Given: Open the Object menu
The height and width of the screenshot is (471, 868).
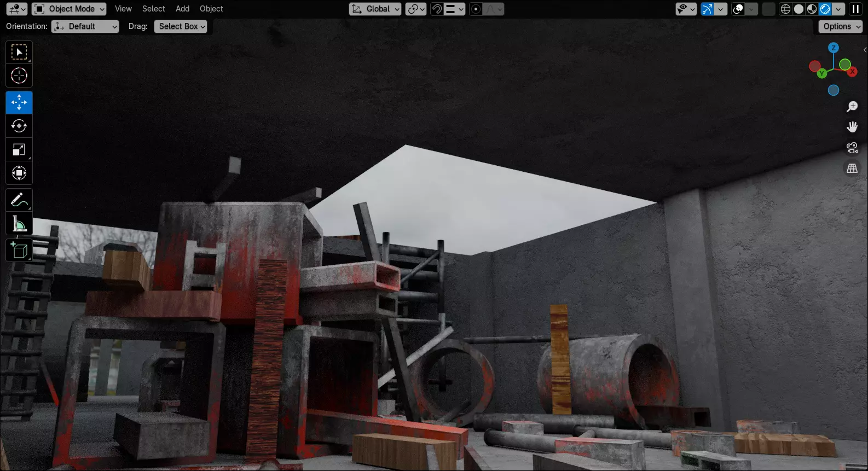Looking at the screenshot, I should coord(211,9).
